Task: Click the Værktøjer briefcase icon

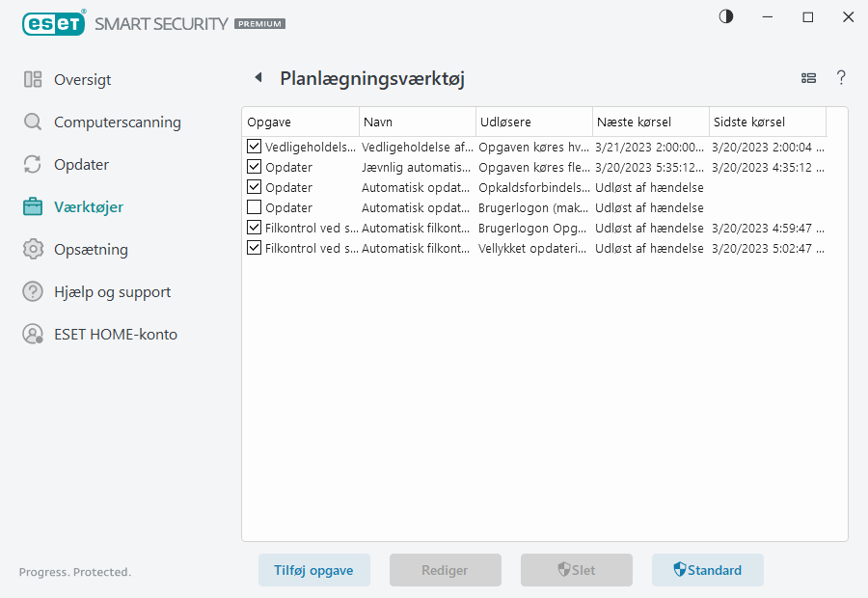Action: click(33, 207)
